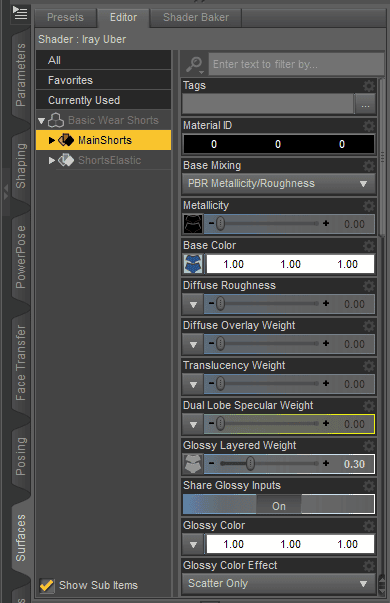The height and width of the screenshot is (603, 390).
Task: Click the Metallicity texture map thumbnail
Action: point(193,224)
